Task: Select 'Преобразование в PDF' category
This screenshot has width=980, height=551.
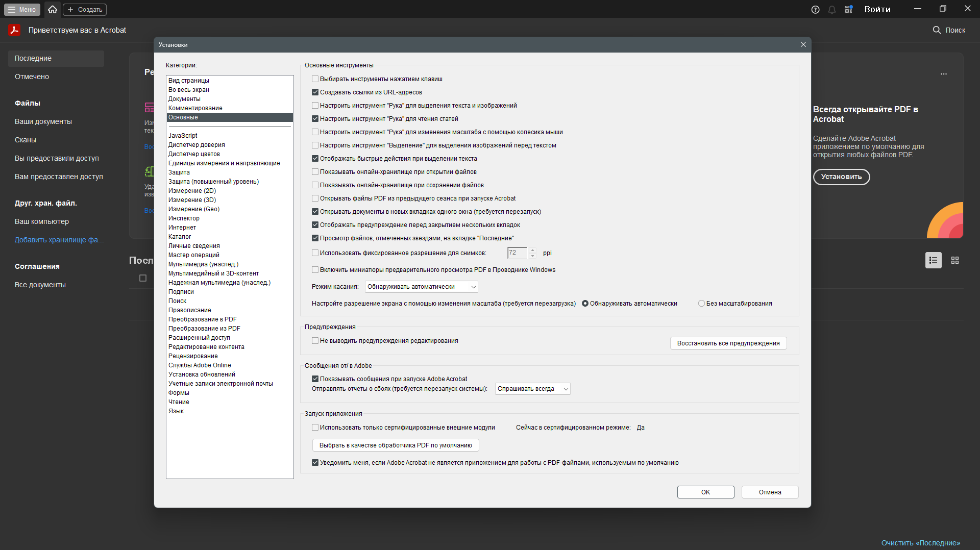Action: (x=230, y=319)
